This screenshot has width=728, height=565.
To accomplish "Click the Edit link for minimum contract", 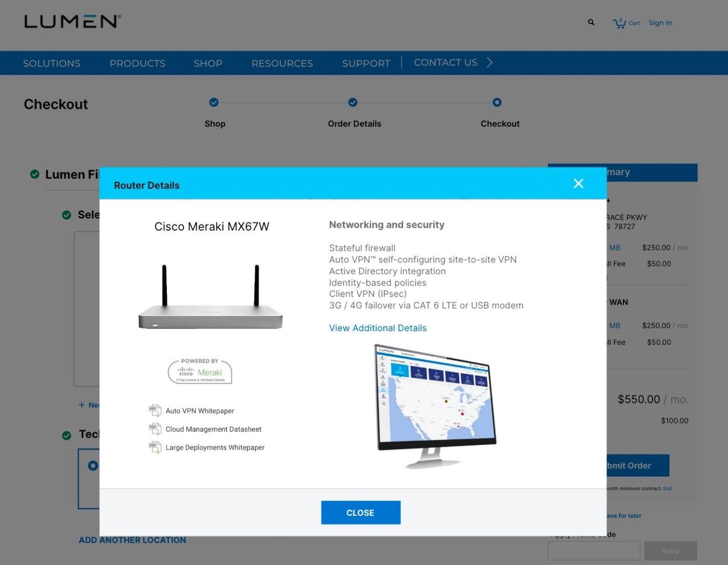I will [668, 489].
